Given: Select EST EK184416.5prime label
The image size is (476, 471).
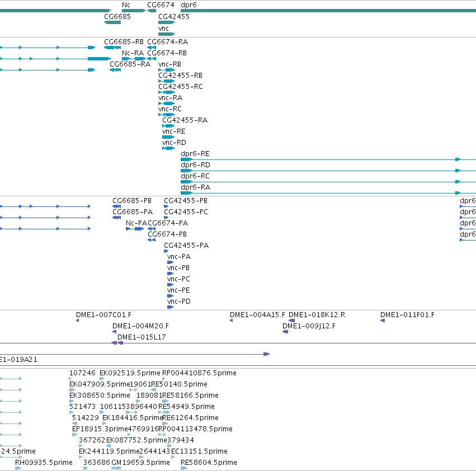Looking at the screenshot, I should coord(133,418).
